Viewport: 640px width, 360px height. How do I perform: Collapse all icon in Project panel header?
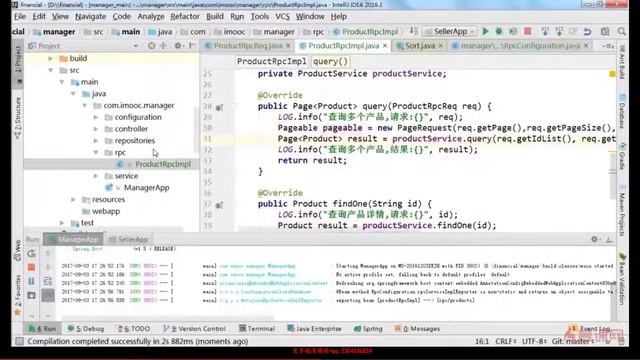click(x=163, y=46)
